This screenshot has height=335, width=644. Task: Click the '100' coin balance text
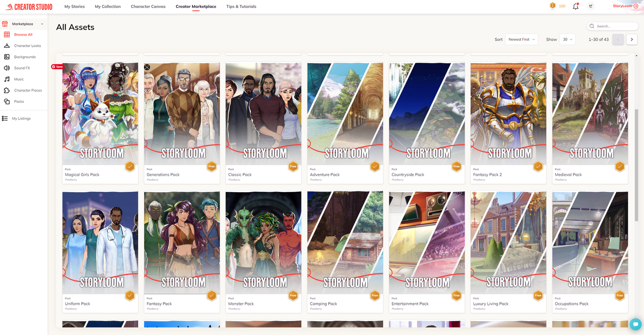pos(562,6)
